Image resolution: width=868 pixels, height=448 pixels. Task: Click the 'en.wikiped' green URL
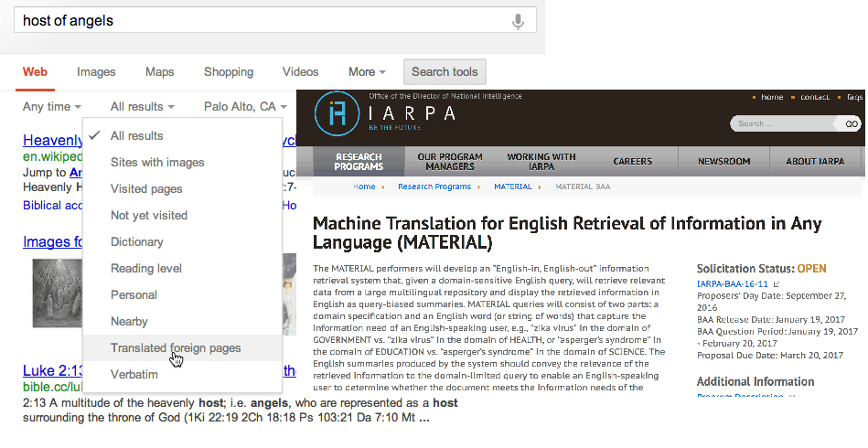(x=52, y=156)
